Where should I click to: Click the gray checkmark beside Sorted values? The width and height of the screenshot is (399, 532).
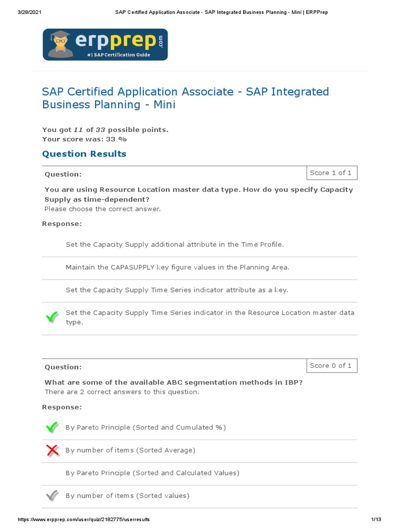[x=52, y=496]
